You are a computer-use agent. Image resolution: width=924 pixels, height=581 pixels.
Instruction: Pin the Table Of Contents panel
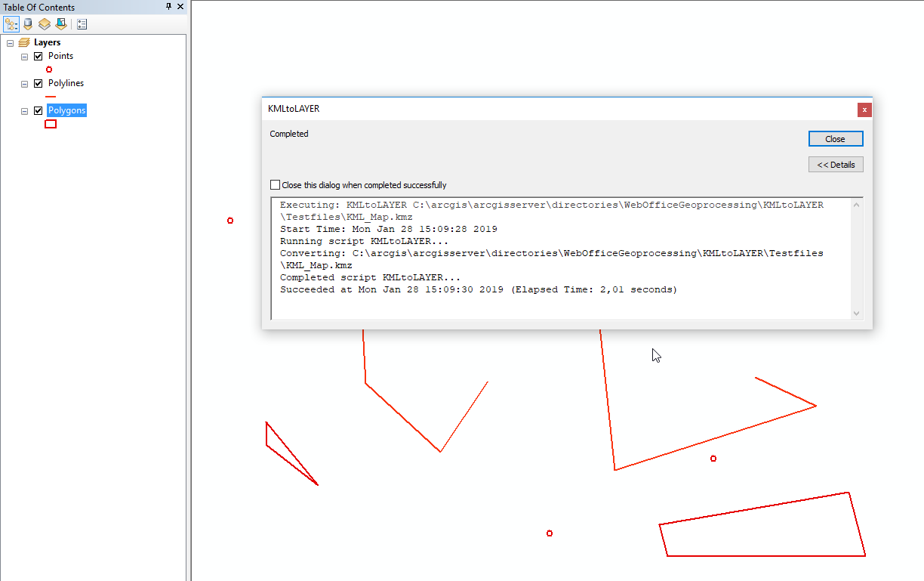point(169,7)
